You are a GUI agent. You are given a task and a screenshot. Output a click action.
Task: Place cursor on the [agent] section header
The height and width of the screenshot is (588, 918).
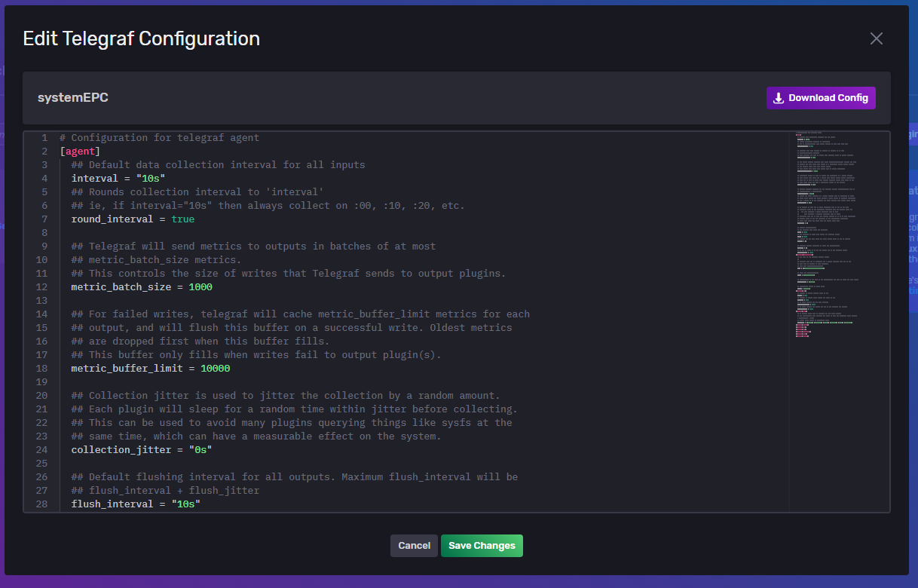click(80, 152)
